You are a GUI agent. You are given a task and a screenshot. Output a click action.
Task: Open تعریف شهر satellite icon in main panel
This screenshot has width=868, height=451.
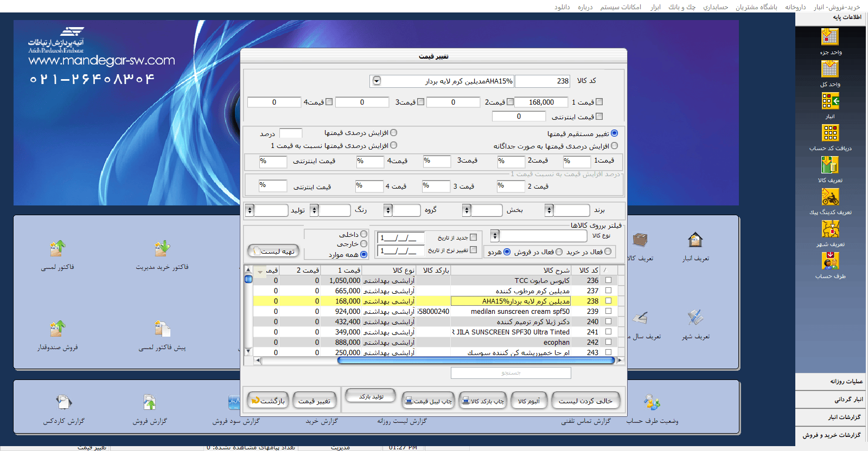(x=695, y=318)
